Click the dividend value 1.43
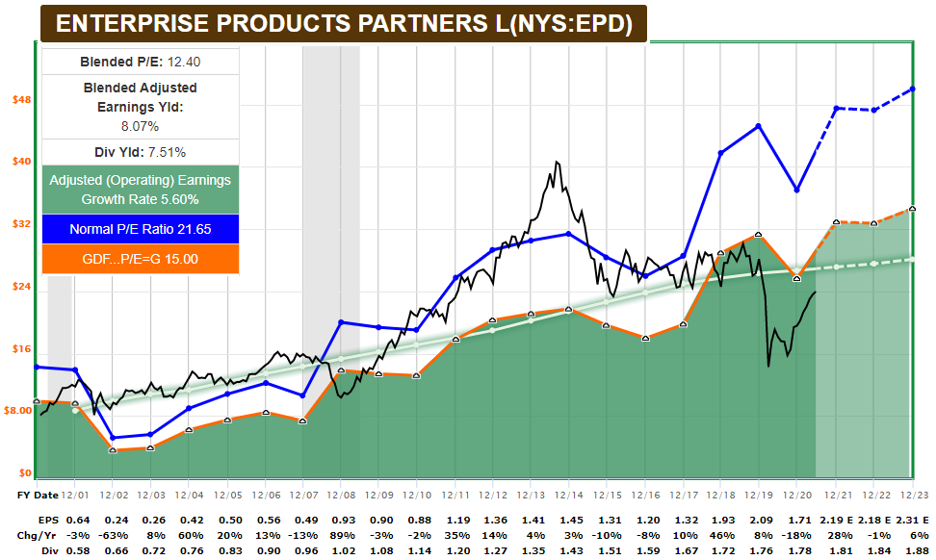 coord(571,551)
